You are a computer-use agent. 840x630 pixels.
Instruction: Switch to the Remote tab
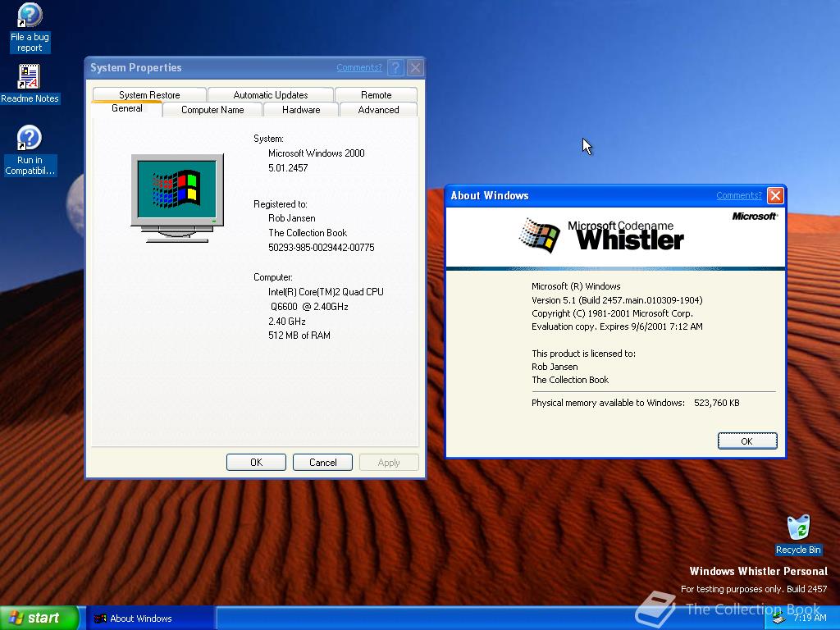(376, 94)
